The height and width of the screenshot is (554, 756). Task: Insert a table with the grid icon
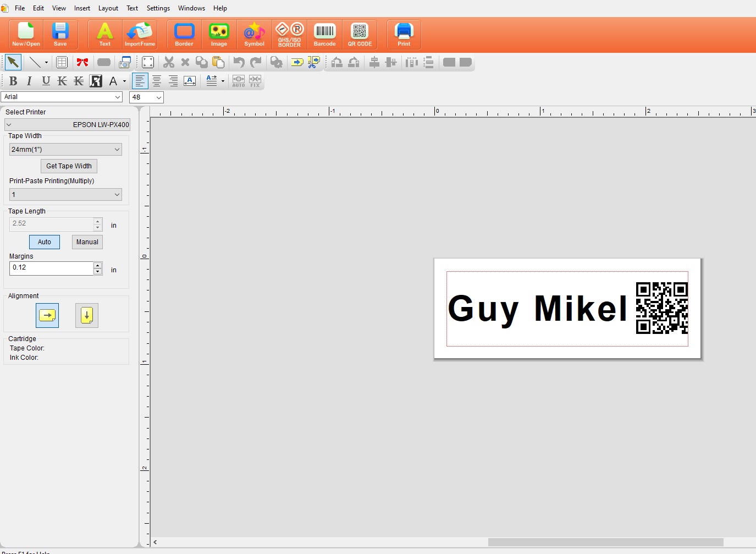click(62, 63)
